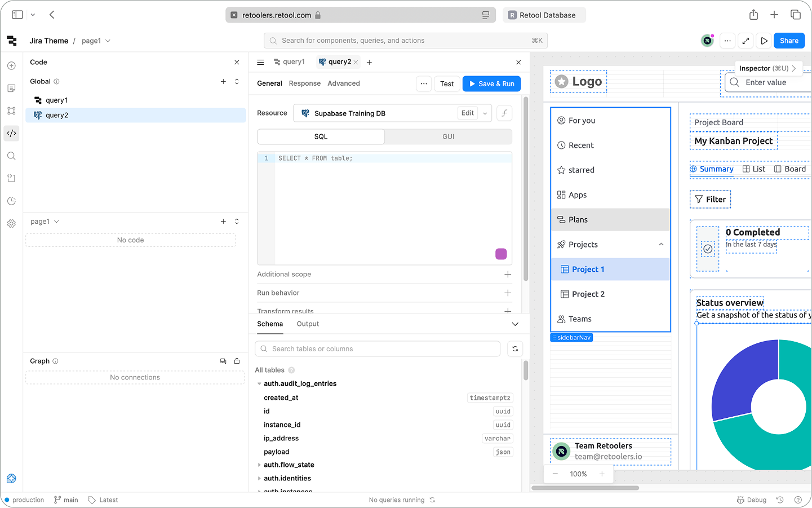Focus the Search tables or columns field

click(378, 349)
